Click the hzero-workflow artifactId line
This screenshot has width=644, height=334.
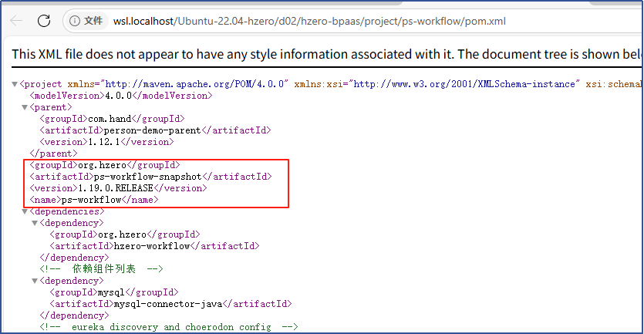tap(154, 246)
